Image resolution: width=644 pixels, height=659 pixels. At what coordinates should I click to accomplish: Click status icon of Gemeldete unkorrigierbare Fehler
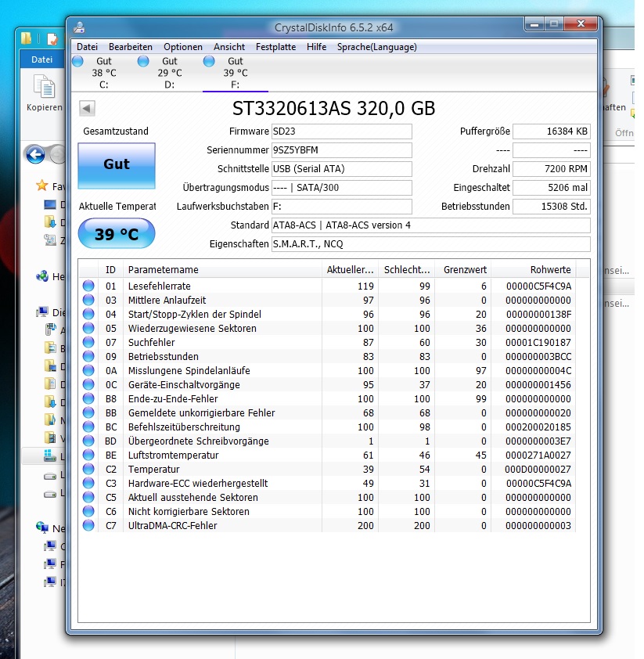[x=88, y=412]
